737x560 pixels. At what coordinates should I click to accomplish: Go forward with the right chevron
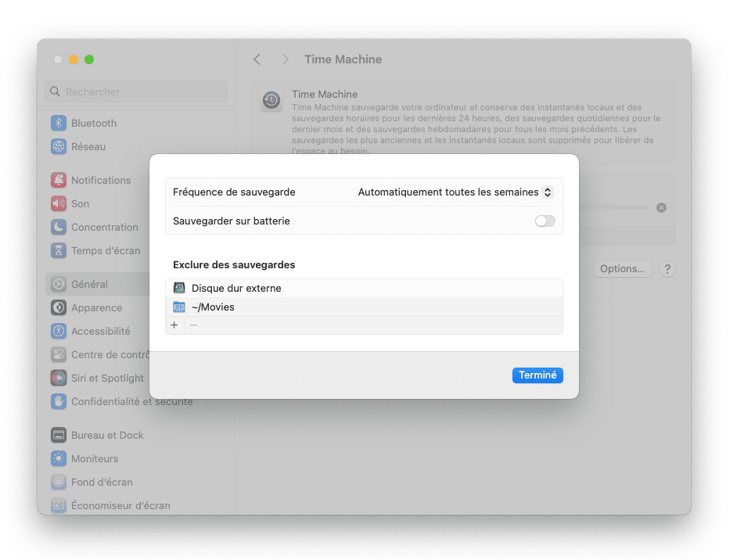click(x=285, y=59)
